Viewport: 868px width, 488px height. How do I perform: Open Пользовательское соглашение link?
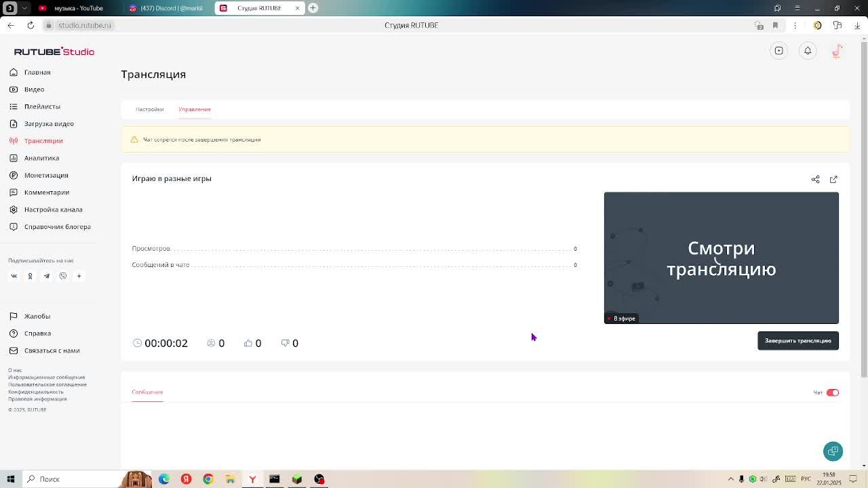coord(47,384)
